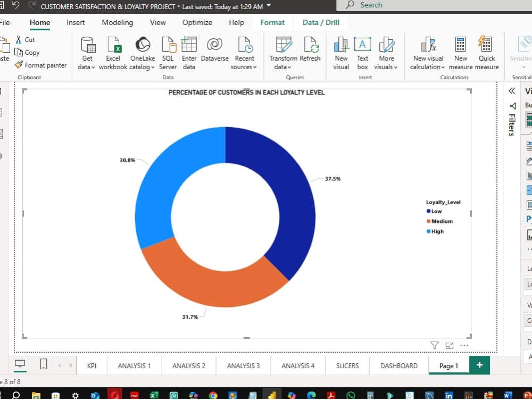The image size is (532, 399).
Task: Go to the ANALYSIS 2 page
Action: (189, 366)
